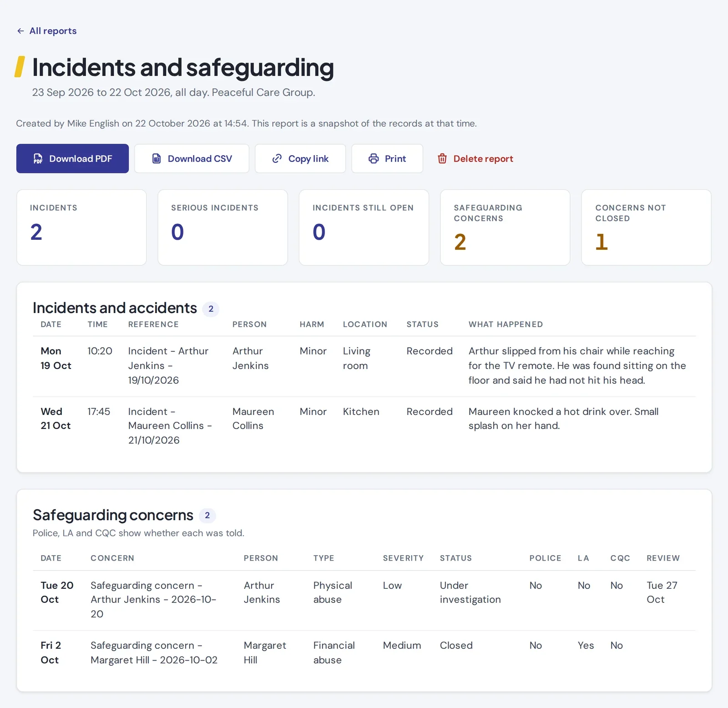Click the PDF file icon in Download PDF
Screen dimensions: 728x708
tap(38, 159)
